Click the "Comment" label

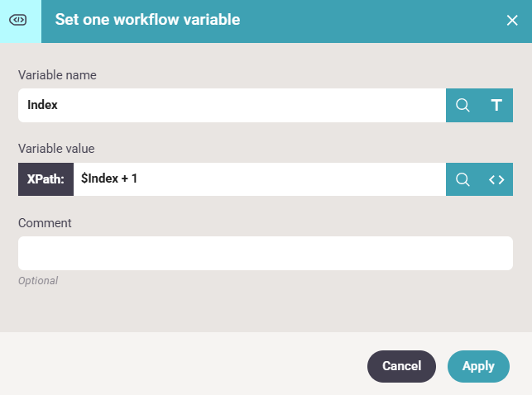tap(45, 223)
